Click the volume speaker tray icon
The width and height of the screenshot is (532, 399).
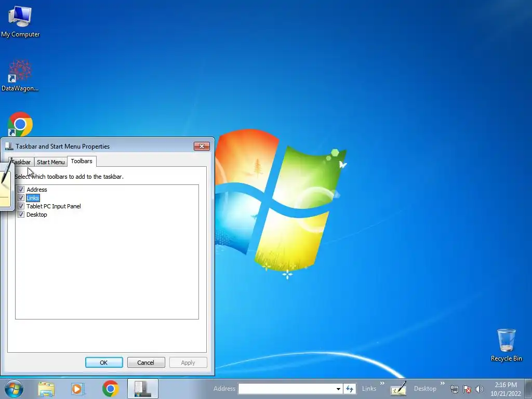tap(479, 389)
